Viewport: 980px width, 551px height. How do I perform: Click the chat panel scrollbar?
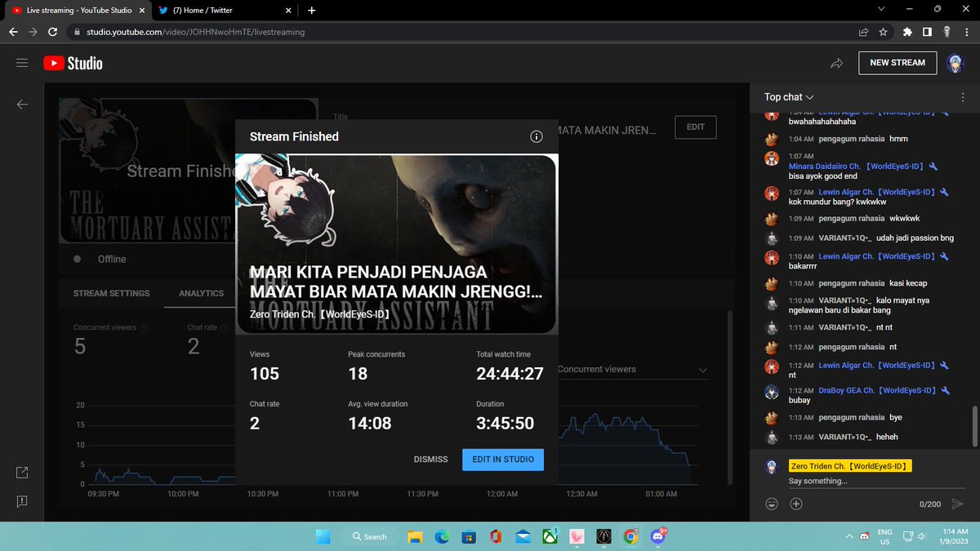click(x=973, y=426)
